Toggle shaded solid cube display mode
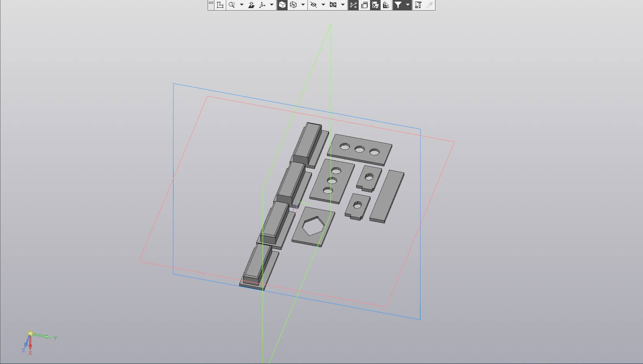 tap(282, 5)
